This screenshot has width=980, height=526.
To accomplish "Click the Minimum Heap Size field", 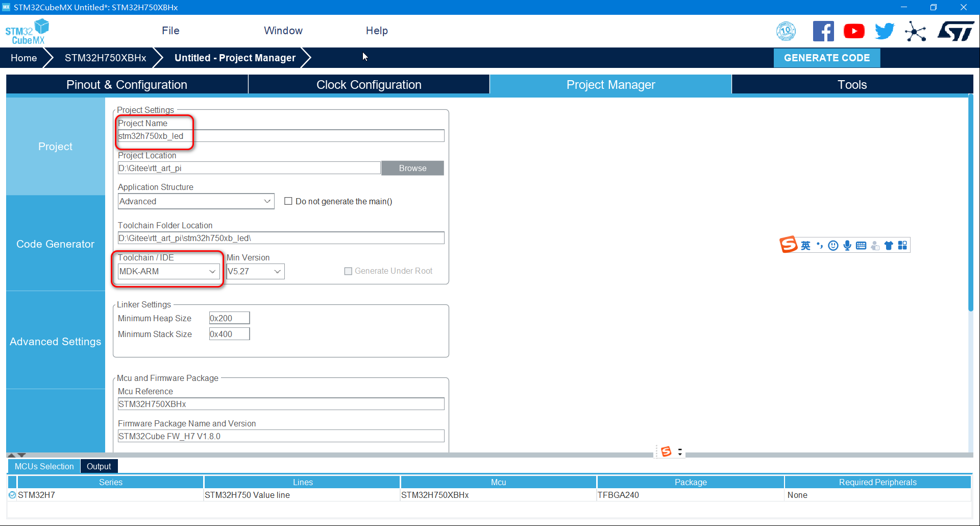I will click(229, 318).
